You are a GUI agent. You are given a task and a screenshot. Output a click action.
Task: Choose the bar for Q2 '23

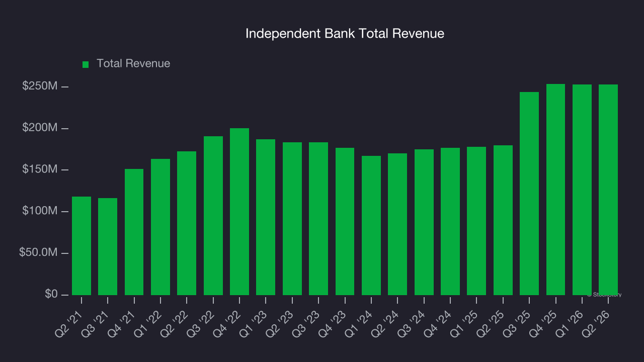[x=292, y=219]
